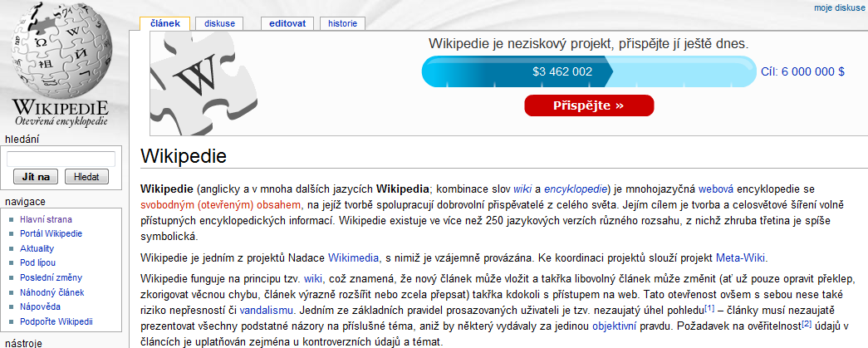
Task: Follow the vandalismu link
Action: [x=265, y=309]
